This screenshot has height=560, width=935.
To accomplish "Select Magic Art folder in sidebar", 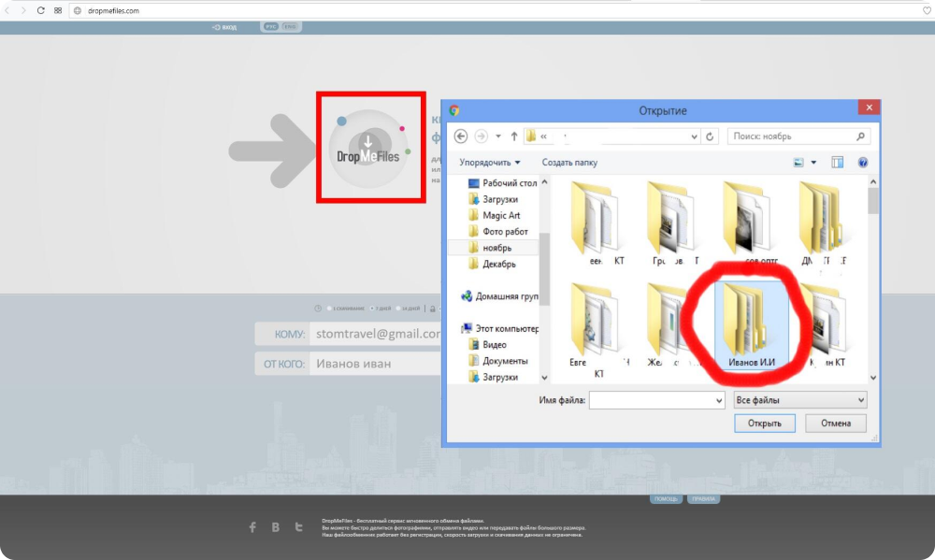I will 494,215.
